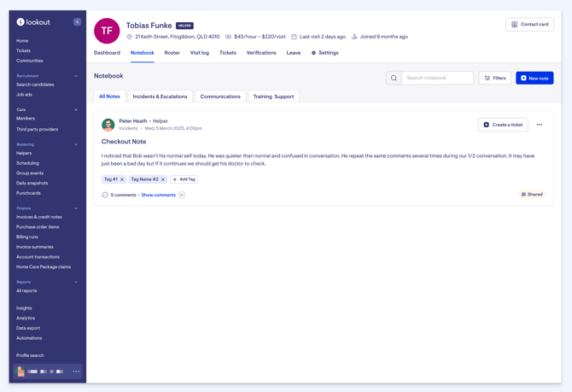Select the Incidents & Escalations tab
The width and height of the screenshot is (572, 392).
160,97
